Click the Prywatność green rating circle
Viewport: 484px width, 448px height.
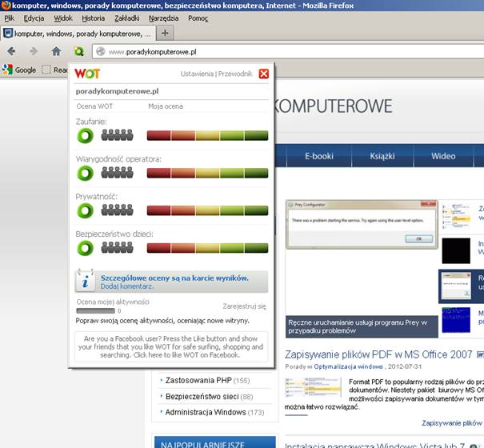click(85, 210)
